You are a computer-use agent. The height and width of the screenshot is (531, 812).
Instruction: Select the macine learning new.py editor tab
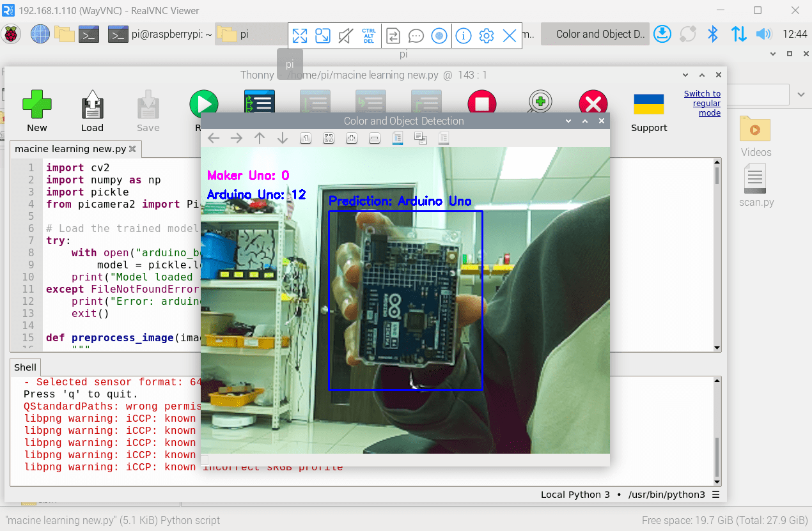(70, 149)
